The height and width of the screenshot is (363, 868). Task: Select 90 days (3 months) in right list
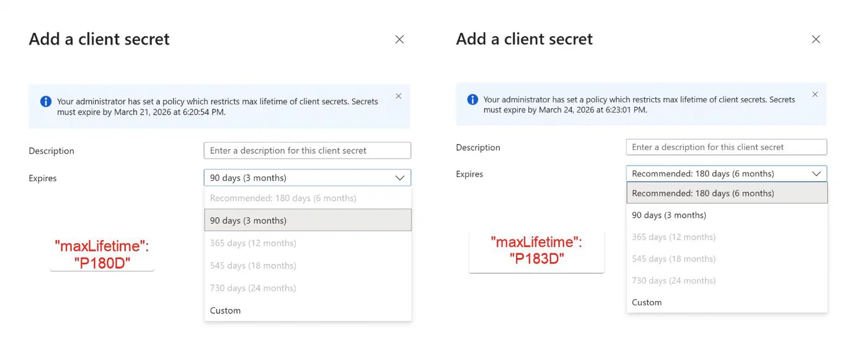coord(727,215)
